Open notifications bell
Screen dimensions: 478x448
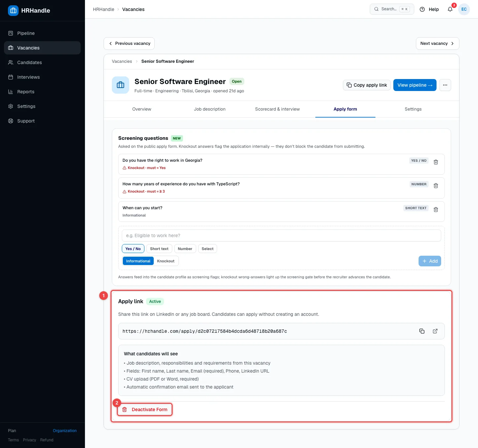(x=450, y=9)
